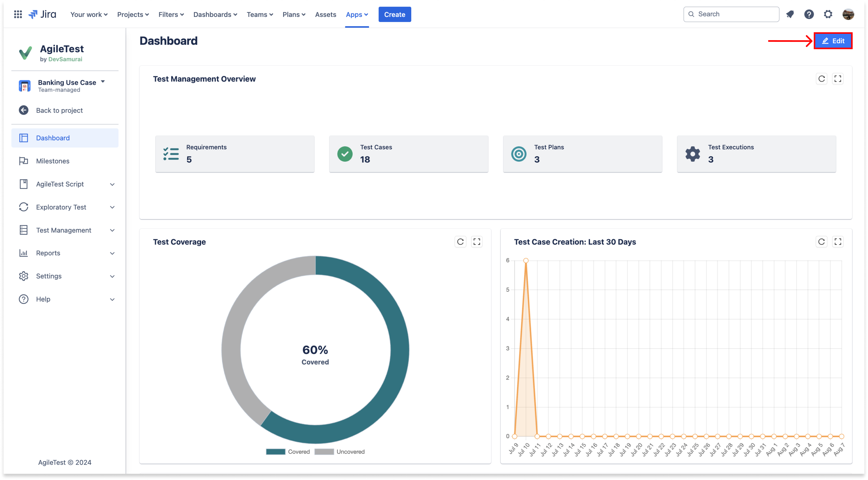Image resolution: width=868 pixels, height=480 pixels.
Task: Open the Test Executions summary card
Action: tap(756, 154)
